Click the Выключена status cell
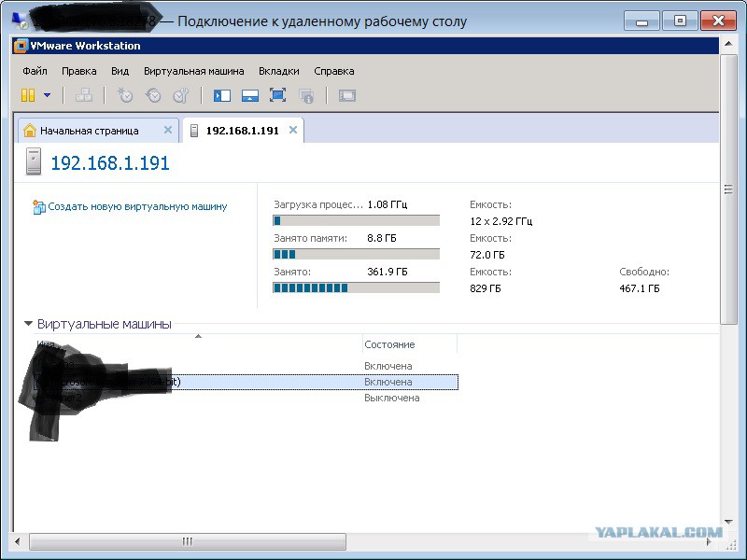This screenshot has height=560, width=747. click(x=392, y=399)
